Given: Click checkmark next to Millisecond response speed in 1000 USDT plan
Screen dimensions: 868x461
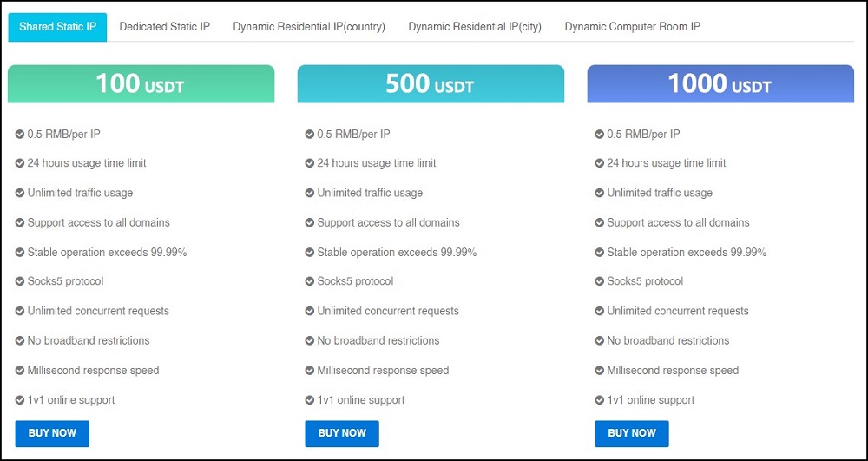Looking at the screenshot, I should coord(599,370).
